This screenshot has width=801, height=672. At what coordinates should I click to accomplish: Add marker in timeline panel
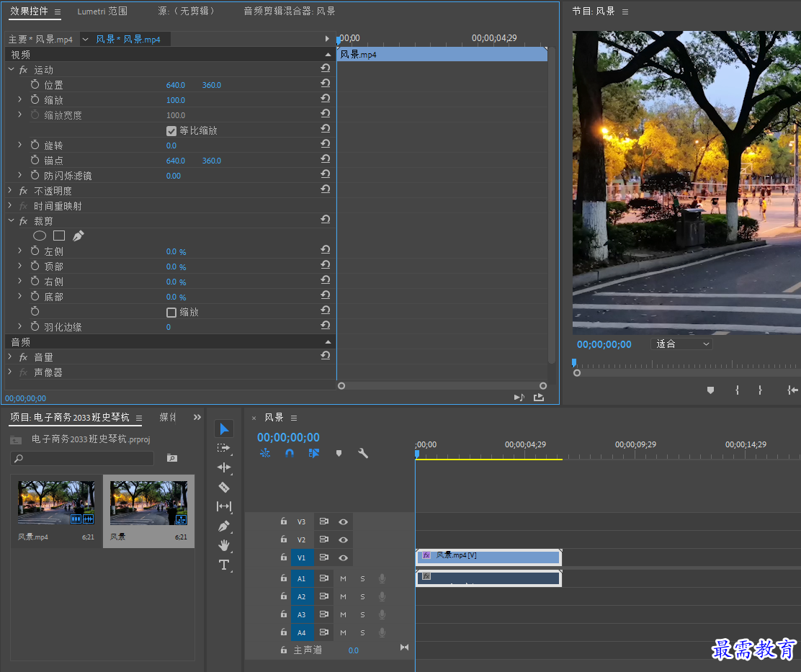339,454
